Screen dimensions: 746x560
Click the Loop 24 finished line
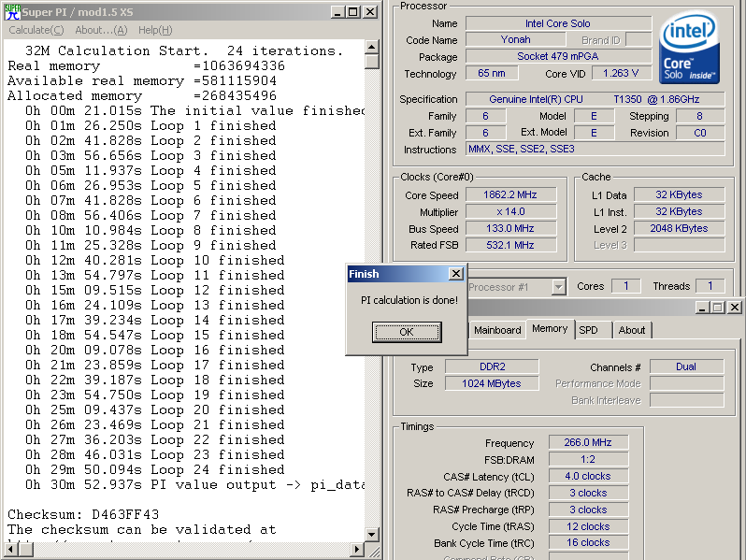pos(155,470)
